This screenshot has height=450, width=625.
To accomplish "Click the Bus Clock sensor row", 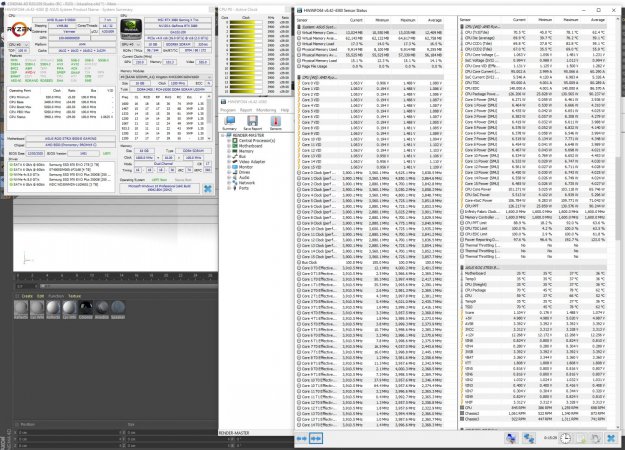I will pos(370,262).
